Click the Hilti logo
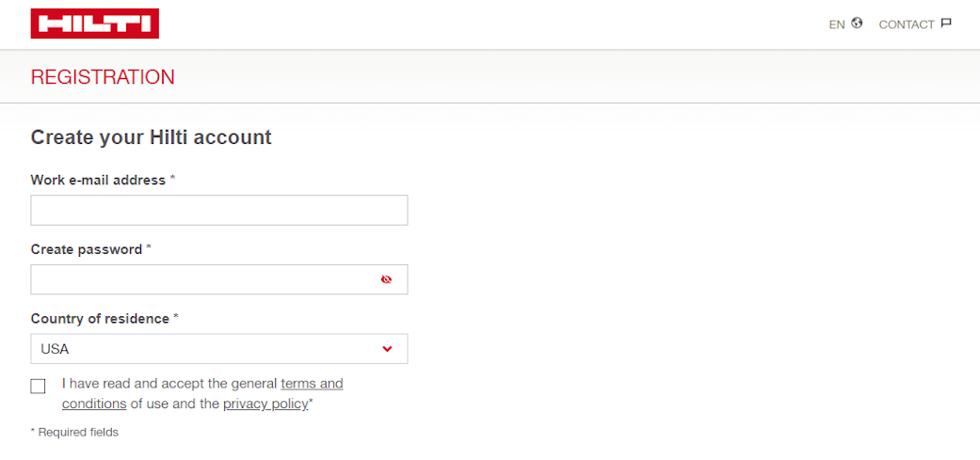This screenshot has width=980, height=460. [x=94, y=24]
